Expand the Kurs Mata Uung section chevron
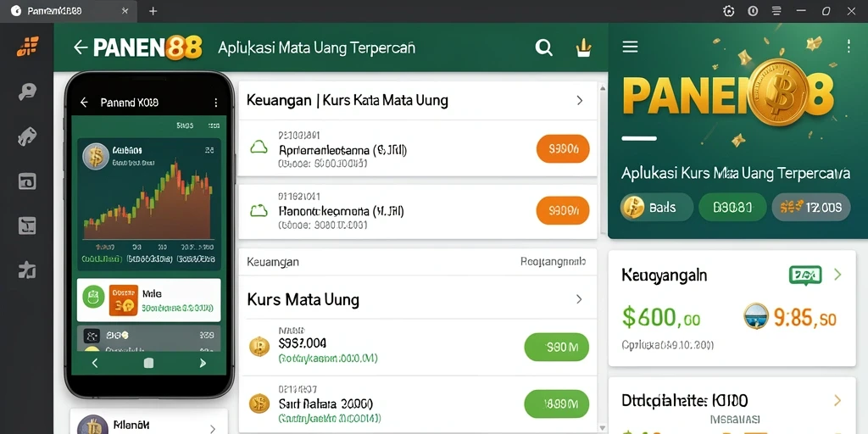Screen dimensions: 868x434 (x=579, y=299)
